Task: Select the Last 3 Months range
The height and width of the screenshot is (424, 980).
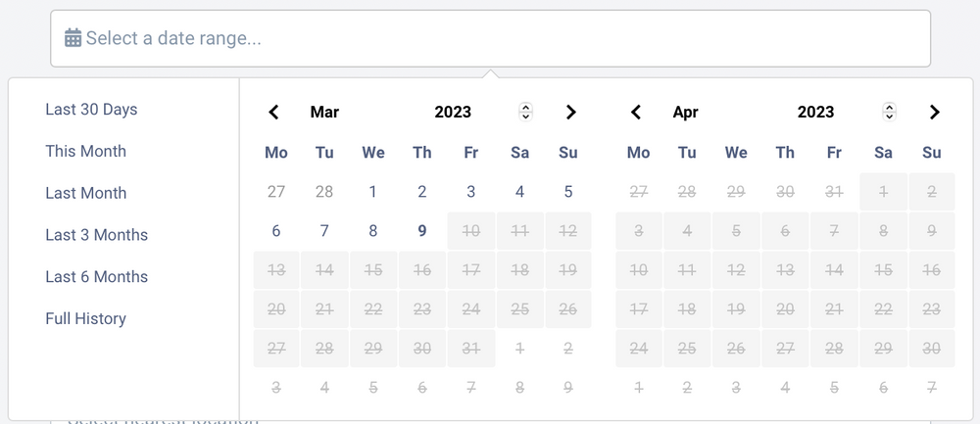Action: pos(96,235)
